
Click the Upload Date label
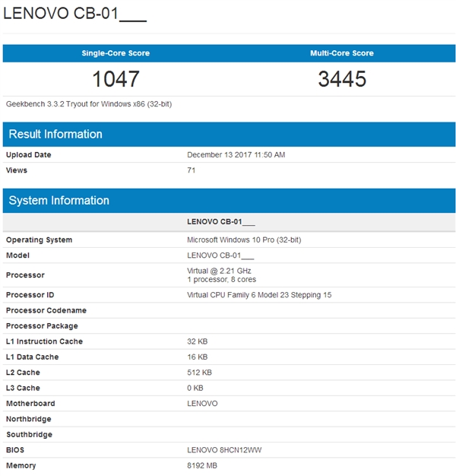(29, 155)
